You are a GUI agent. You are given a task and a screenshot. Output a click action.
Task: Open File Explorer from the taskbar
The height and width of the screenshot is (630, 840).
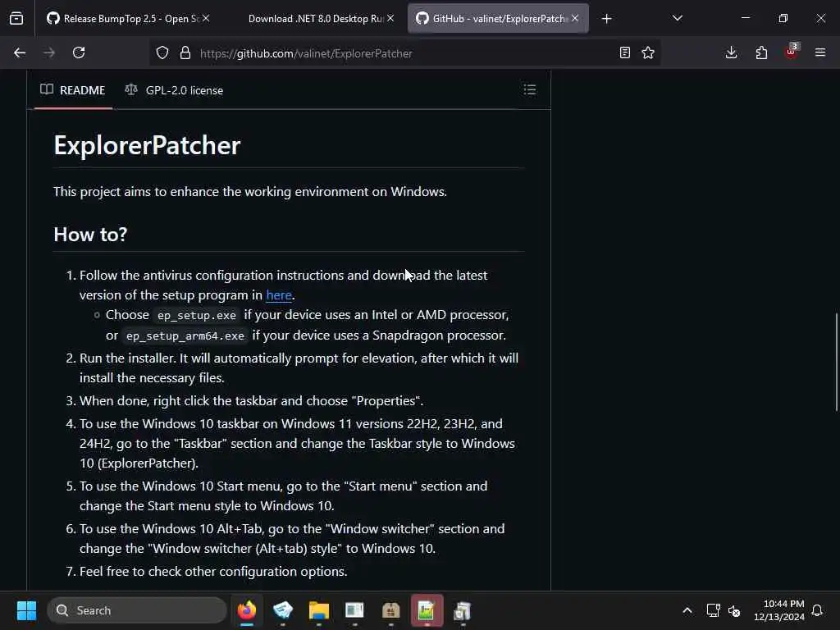[319, 610]
